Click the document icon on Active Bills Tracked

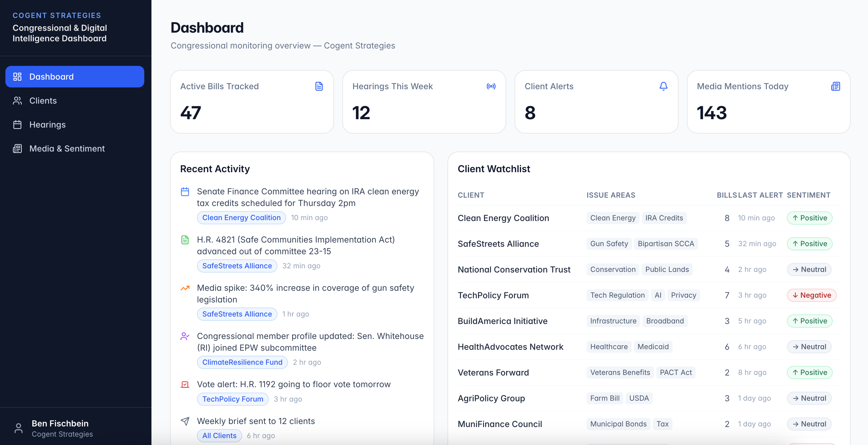coord(319,86)
